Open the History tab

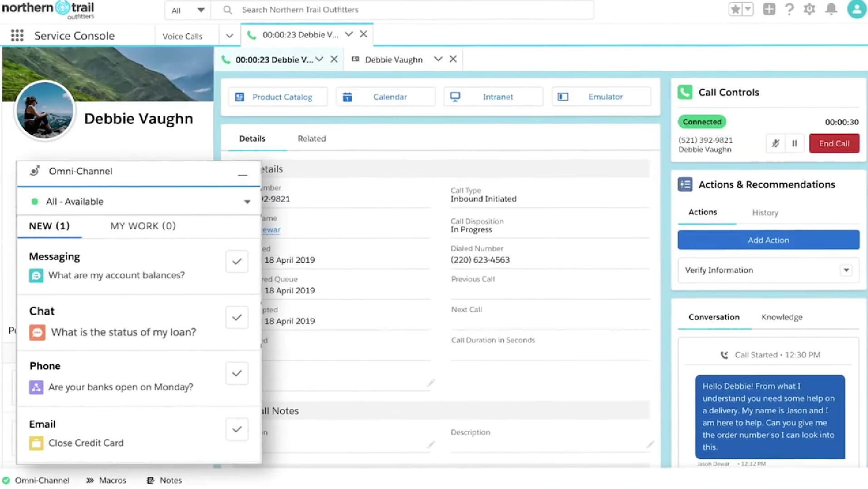765,212
